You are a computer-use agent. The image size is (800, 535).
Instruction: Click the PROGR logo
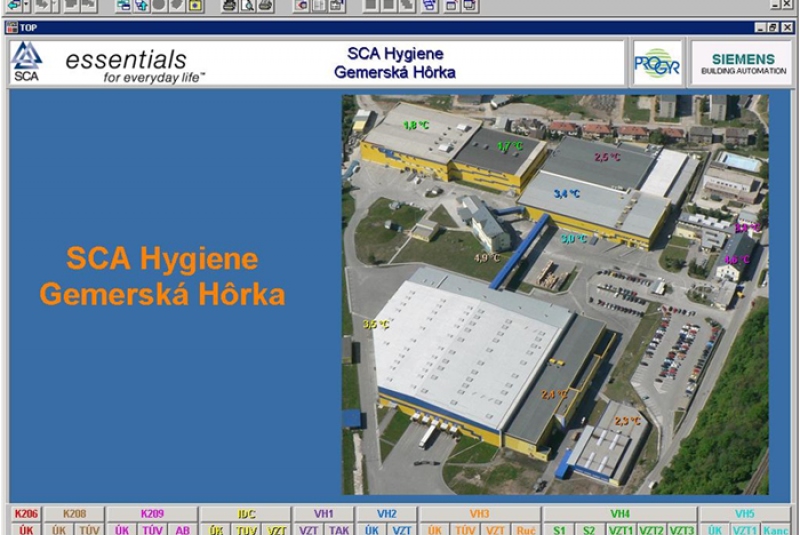pos(657,63)
